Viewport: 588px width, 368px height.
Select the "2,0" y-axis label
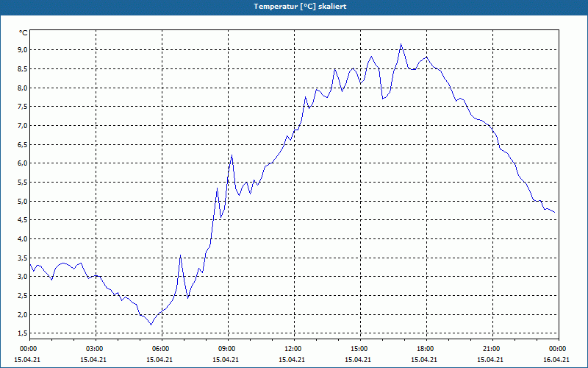pyautogui.click(x=23, y=315)
